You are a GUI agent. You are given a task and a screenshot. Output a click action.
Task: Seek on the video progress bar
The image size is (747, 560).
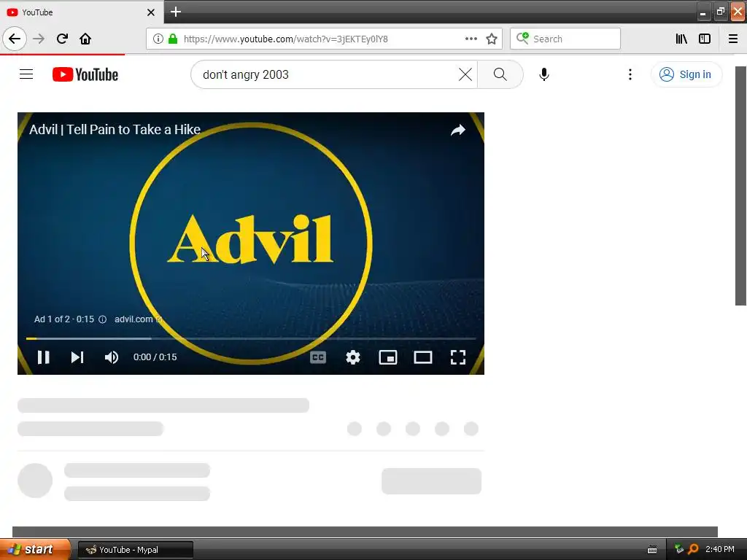251,338
